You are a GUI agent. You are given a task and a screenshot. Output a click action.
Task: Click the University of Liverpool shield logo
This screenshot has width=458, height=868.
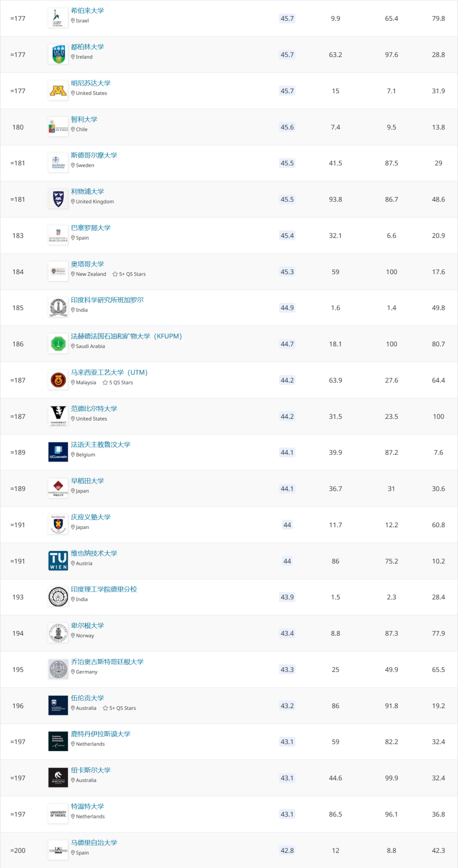(x=58, y=199)
